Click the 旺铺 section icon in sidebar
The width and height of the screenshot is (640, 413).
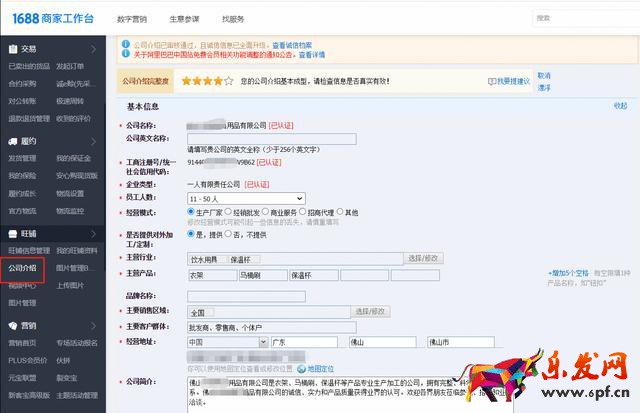[x=11, y=233]
